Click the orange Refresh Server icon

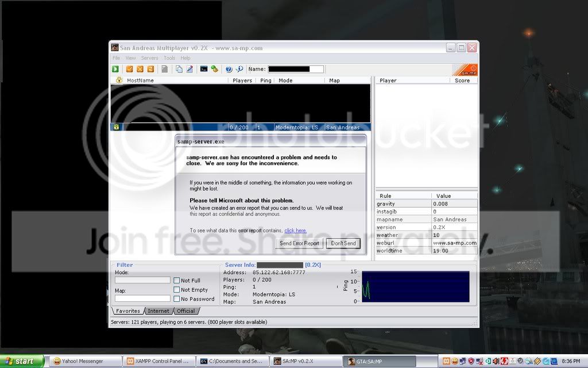[x=150, y=69]
